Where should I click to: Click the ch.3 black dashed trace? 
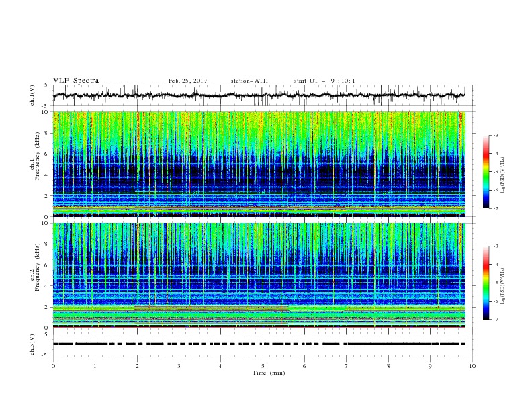click(259, 344)
